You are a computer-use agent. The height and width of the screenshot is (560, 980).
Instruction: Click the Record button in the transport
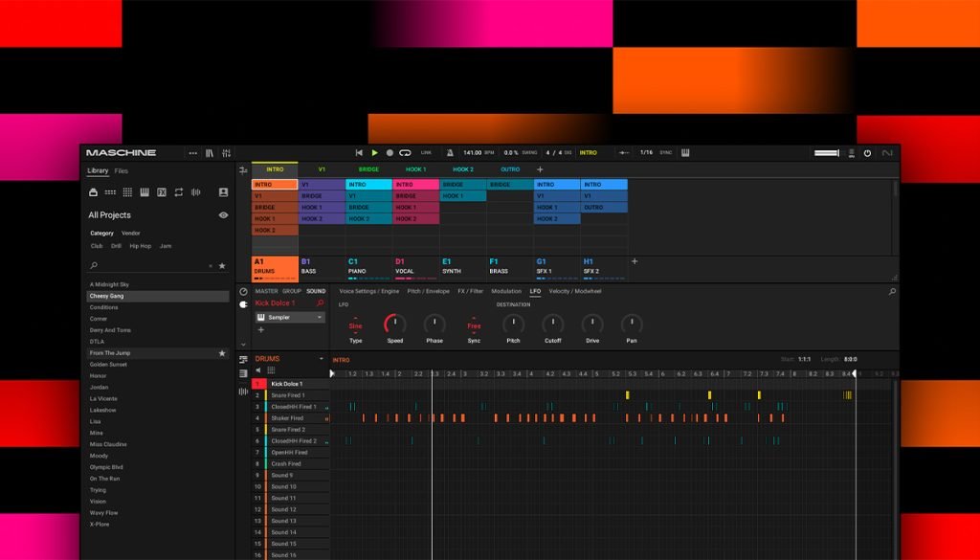pyautogui.click(x=390, y=152)
